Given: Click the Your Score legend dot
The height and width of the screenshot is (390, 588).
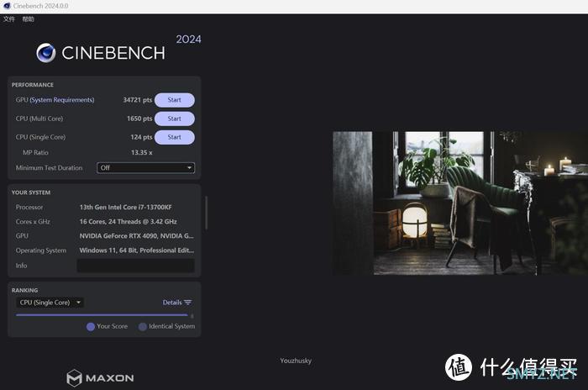Looking at the screenshot, I should tap(91, 327).
